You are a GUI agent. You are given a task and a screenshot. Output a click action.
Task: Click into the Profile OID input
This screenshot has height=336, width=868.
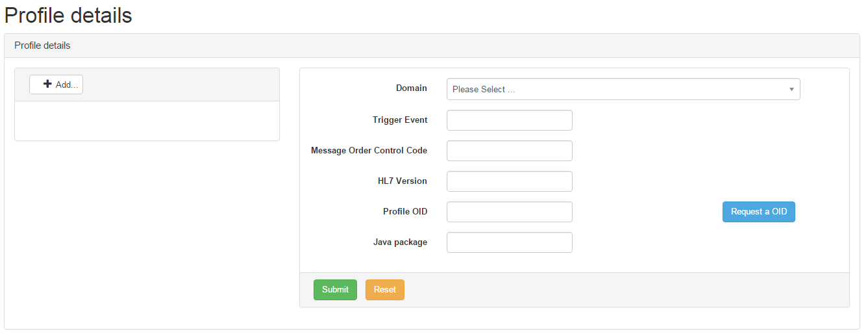[x=510, y=212]
